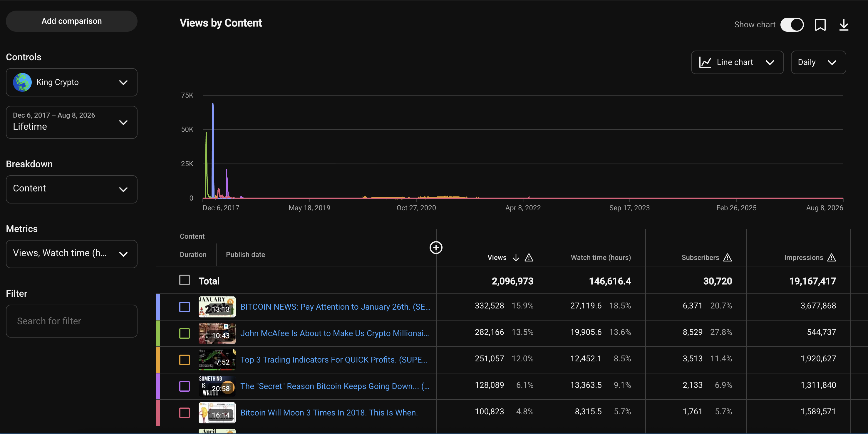
Task: Check the Total row checkbox
Action: 184,280
